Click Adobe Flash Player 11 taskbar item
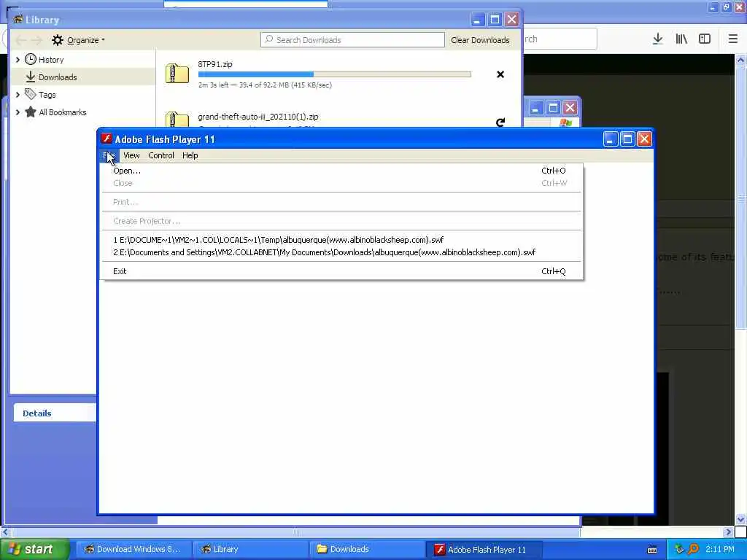The height and width of the screenshot is (560, 747). (x=483, y=549)
